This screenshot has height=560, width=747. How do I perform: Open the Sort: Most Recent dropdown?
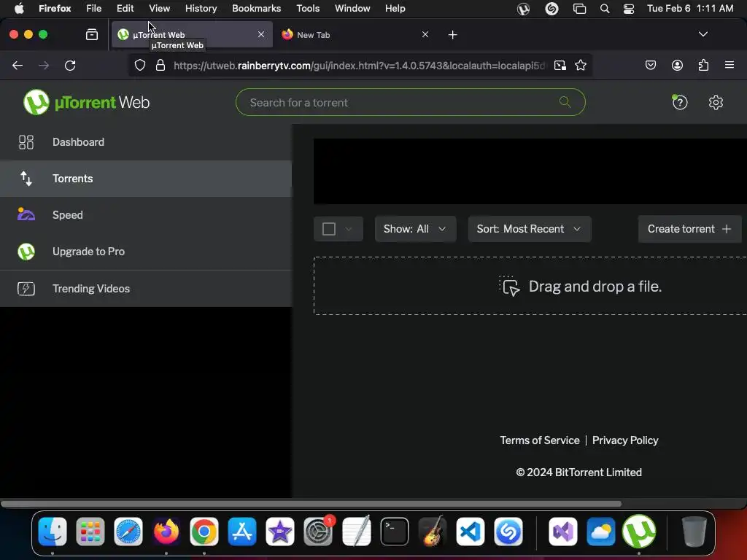(x=530, y=229)
